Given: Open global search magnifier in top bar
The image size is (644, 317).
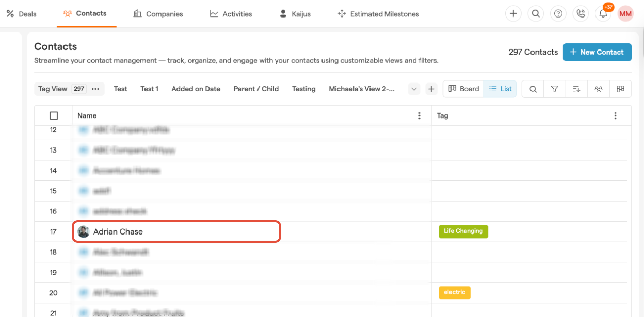Looking at the screenshot, I should 536,14.
